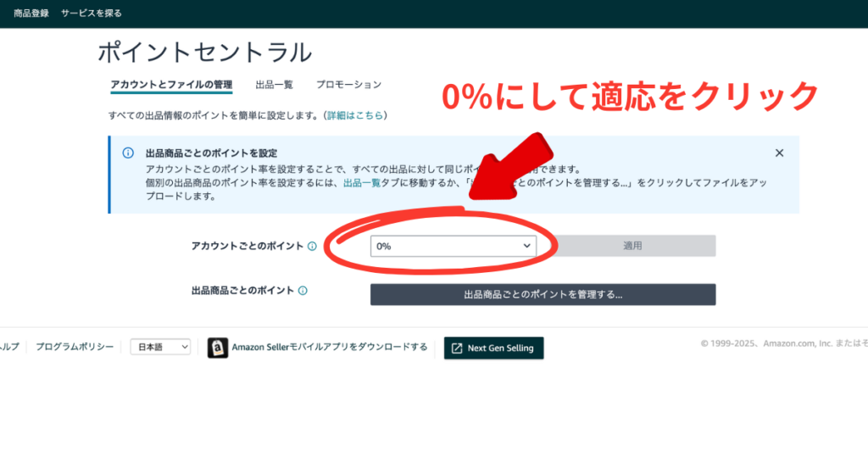Click the ヘルプ link in the footer
Image resolution: width=868 pixels, height=456 pixels.
(8, 348)
